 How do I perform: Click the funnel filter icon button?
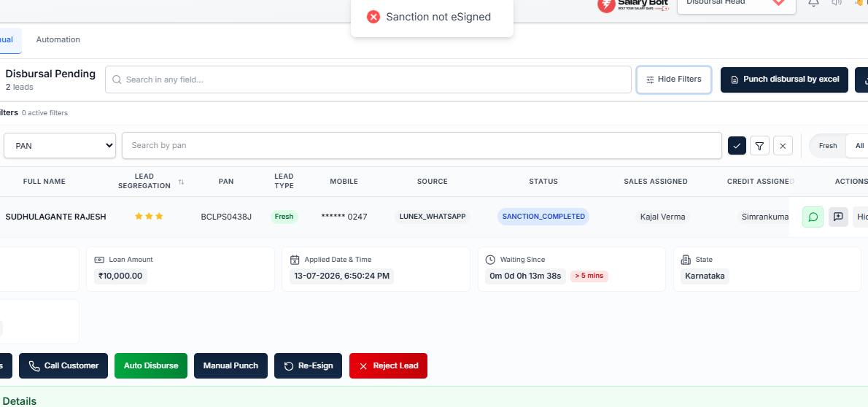tap(759, 146)
